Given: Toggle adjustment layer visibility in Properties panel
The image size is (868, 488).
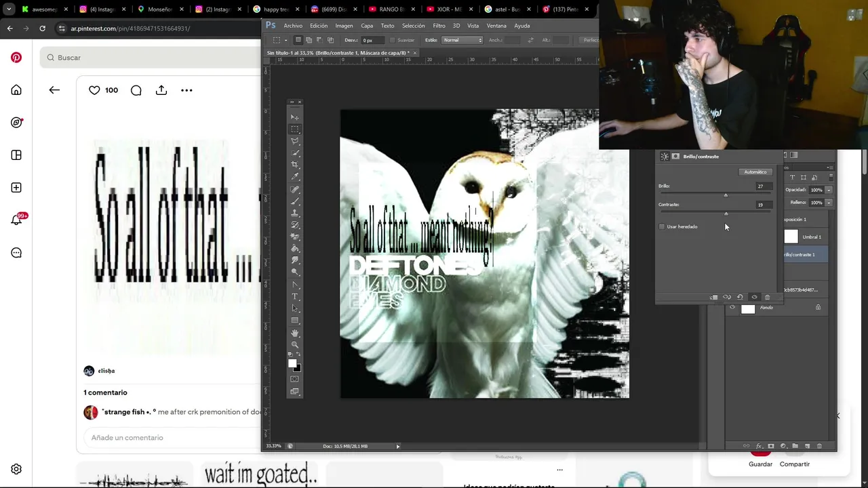Looking at the screenshot, I should click(x=754, y=297).
